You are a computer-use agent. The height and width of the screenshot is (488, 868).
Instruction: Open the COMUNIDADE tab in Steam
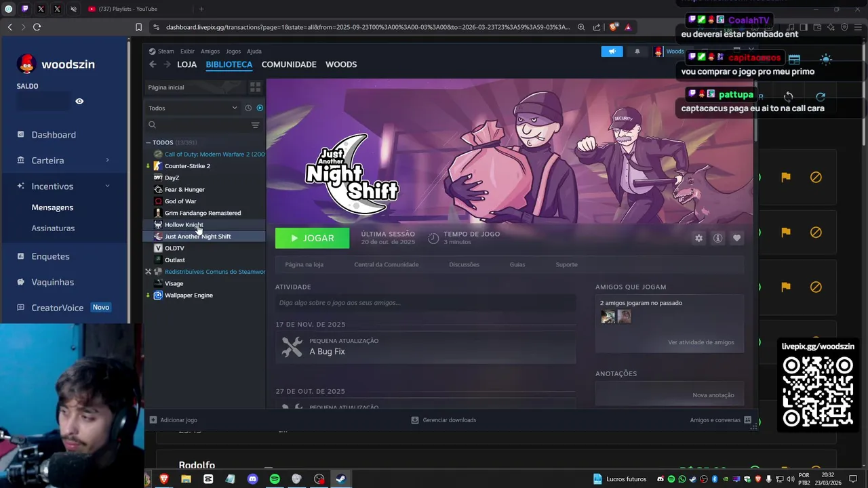tap(289, 64)
